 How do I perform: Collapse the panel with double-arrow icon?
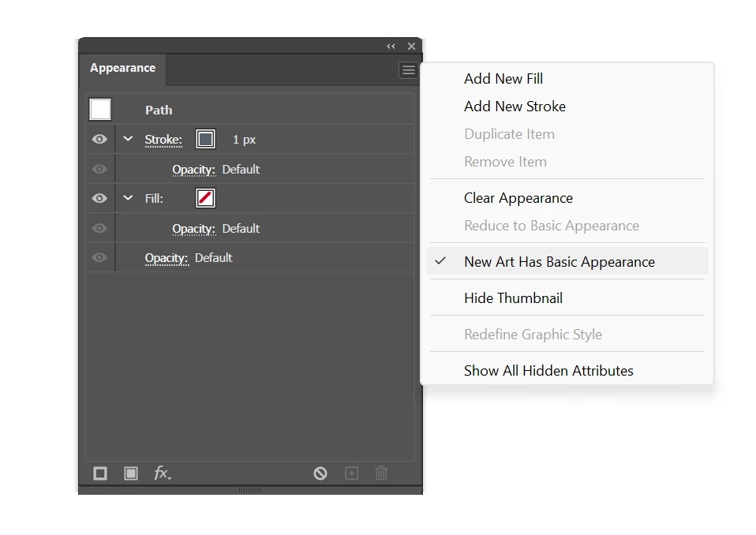[x=391, y=47]
